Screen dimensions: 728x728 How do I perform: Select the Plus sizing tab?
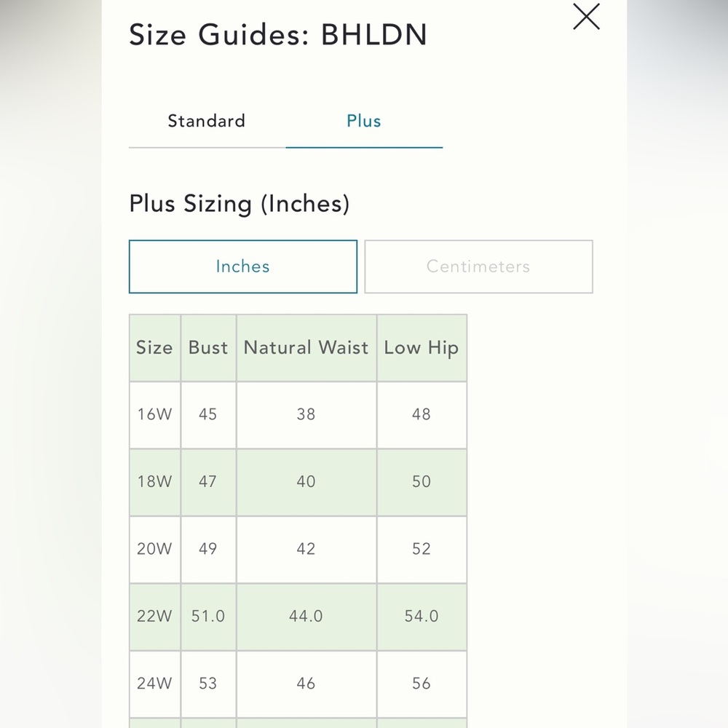click(364, 122)
